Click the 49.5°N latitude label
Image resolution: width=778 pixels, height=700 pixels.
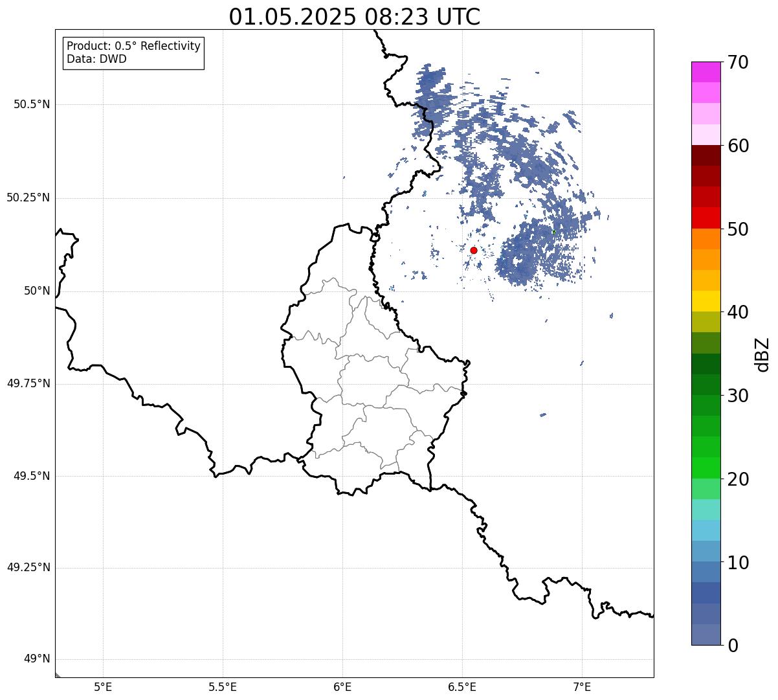(x=32, y=476)
